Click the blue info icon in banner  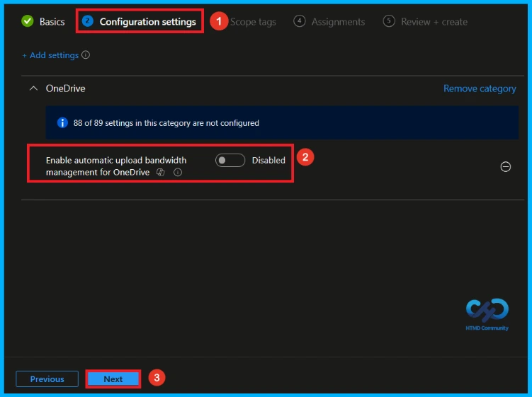[x=62, y=122]
